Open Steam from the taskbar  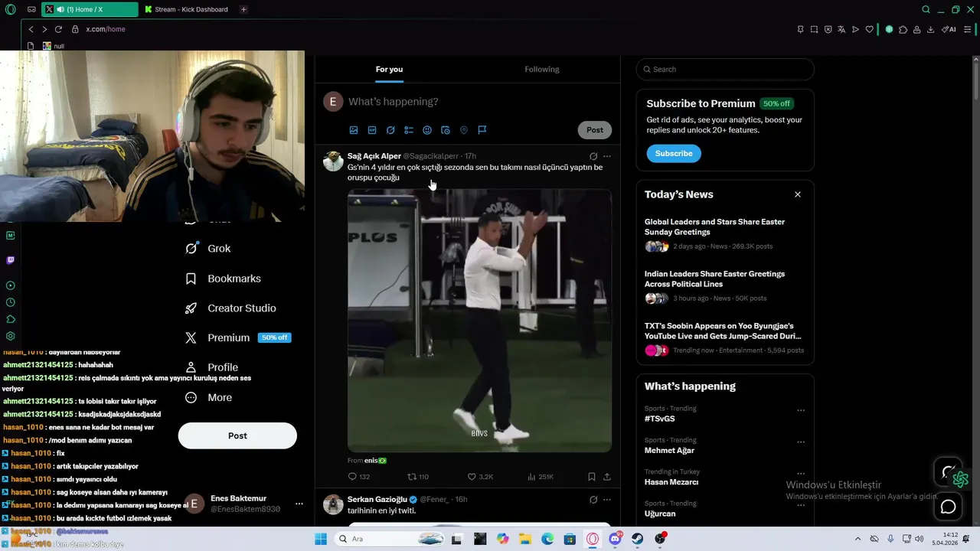coord(637,539)
